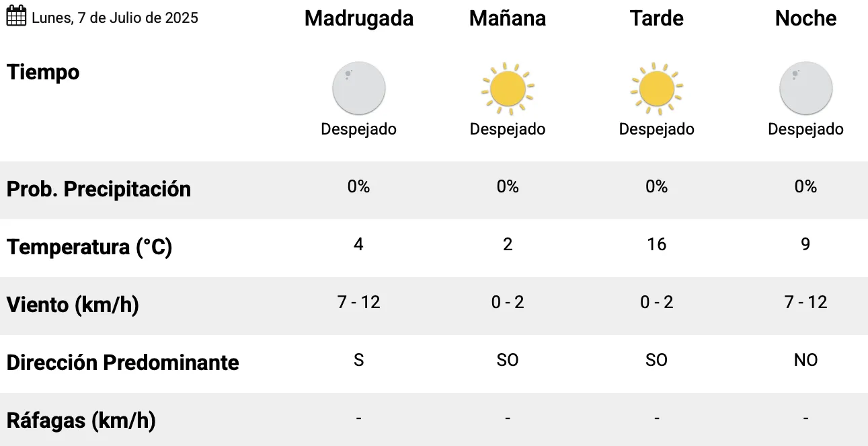This screenshot has width=868, height=446.
Task: Click the Viento (km/h) row label
Action: click(73, 305)
